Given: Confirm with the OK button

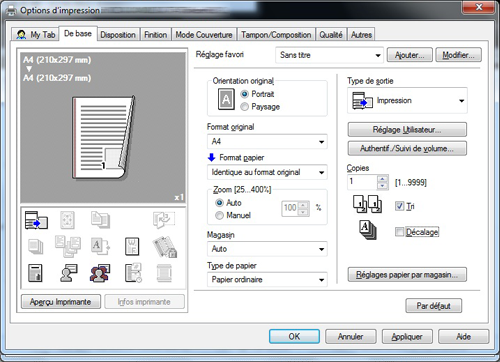Looking at the screenshot, I should (294, 337).
